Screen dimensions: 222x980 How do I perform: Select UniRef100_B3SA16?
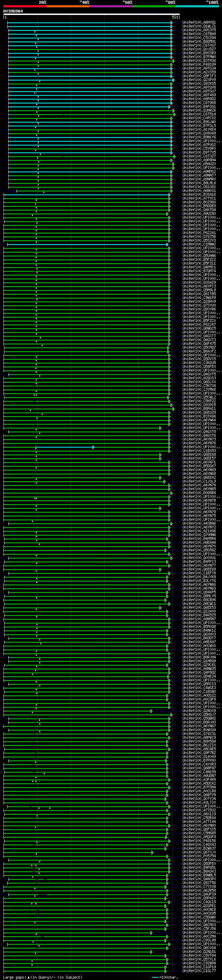[199, 194]
